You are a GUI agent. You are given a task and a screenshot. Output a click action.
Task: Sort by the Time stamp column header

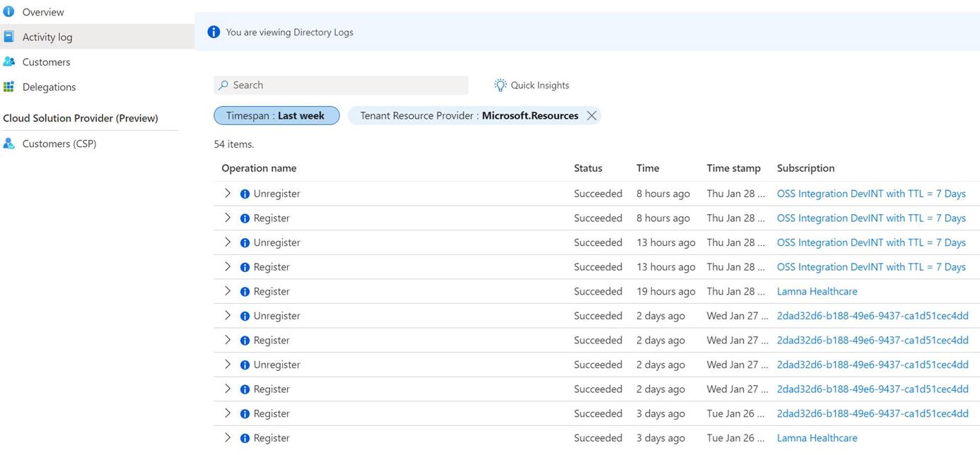pos(733,168)
